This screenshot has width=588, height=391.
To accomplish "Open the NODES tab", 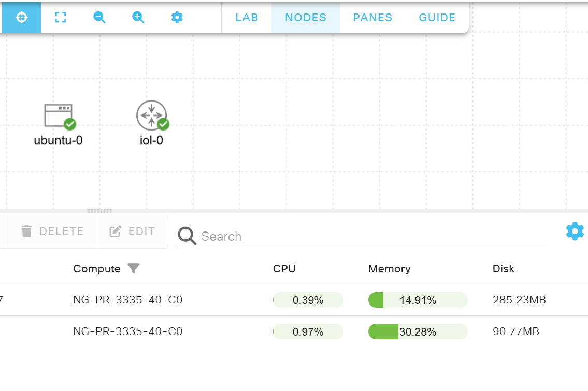I will point(306,18).
